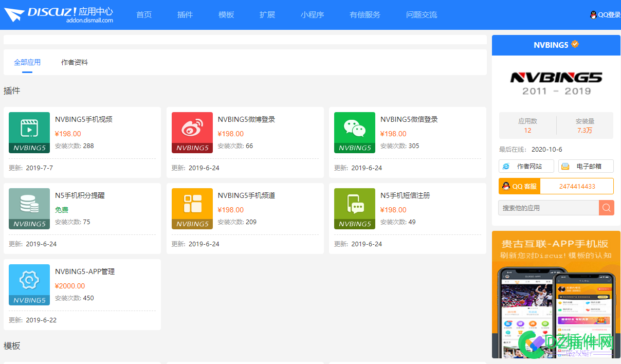The image size is (621, 364).
Task: Open 插件 in top navigation
Action: (x=185, y=15)
